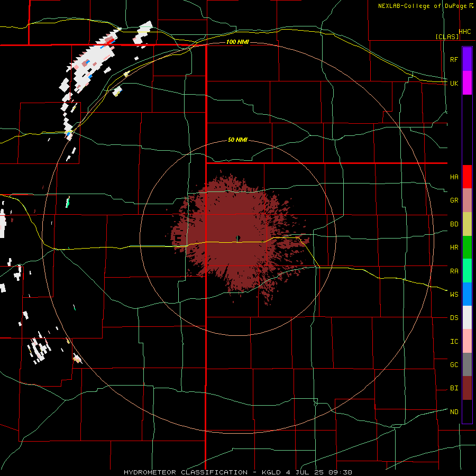This screenshot has height=476, width=476.
Task: Click the Hydrometeor Classification KGLD caption
Action: [238, 472]
